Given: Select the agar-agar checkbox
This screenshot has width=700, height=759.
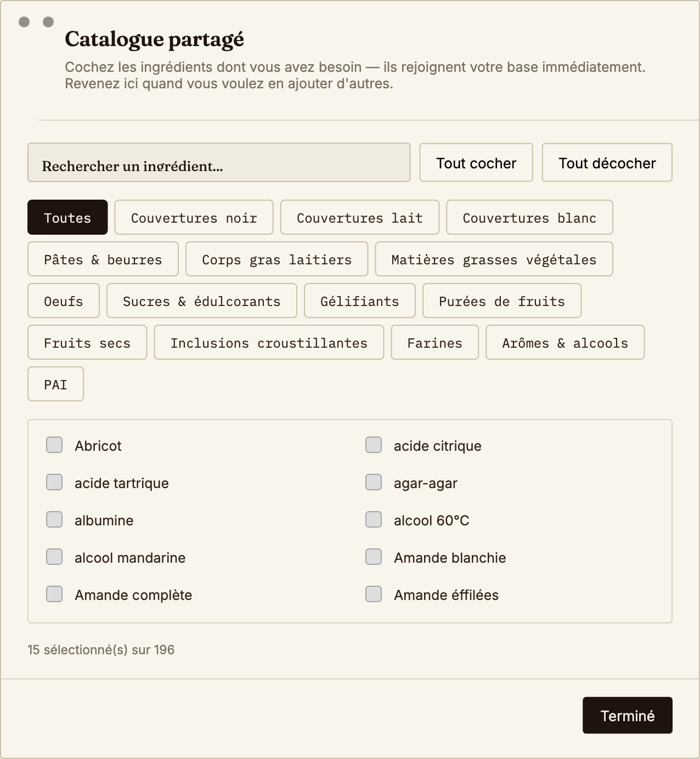Looking at the screenshot, I should click(x=374, y=482).
